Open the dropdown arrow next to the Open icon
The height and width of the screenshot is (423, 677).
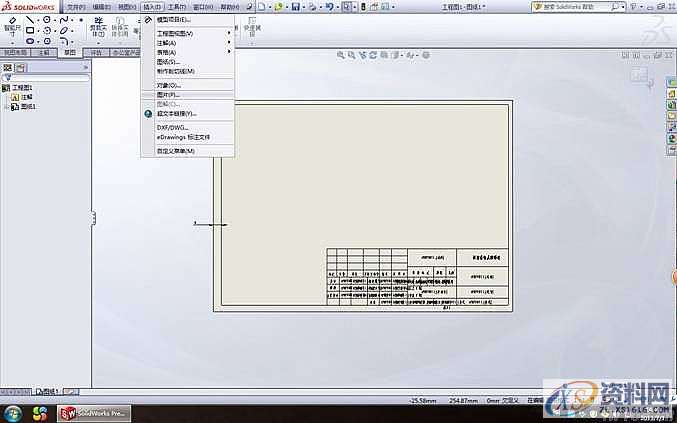(x=287, y=7)
